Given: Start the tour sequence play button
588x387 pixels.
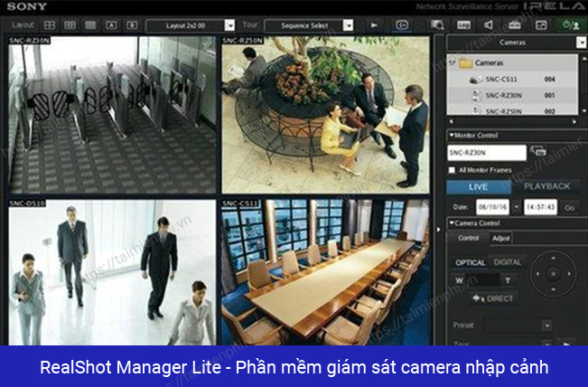Looking at the screenshot, I should tap(374, 25).
